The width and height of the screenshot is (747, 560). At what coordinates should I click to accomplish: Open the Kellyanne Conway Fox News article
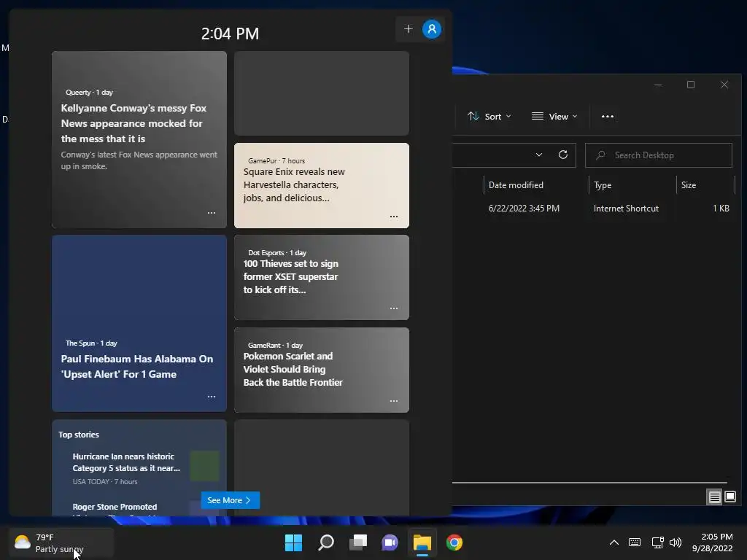[139, 139]
